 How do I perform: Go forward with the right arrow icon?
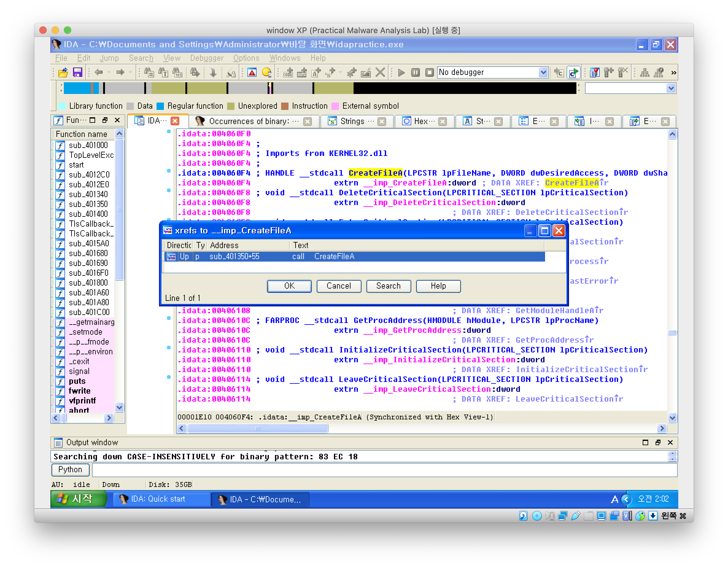(120, 72)
